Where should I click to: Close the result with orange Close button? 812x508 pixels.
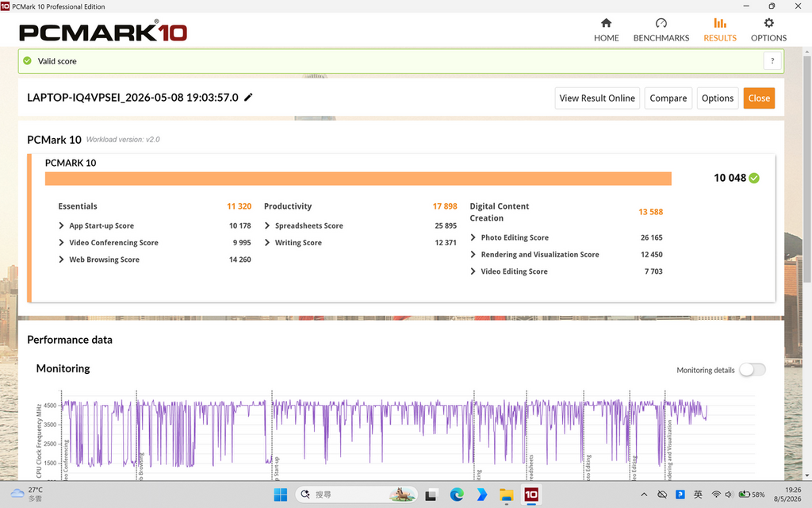(759, 98)
